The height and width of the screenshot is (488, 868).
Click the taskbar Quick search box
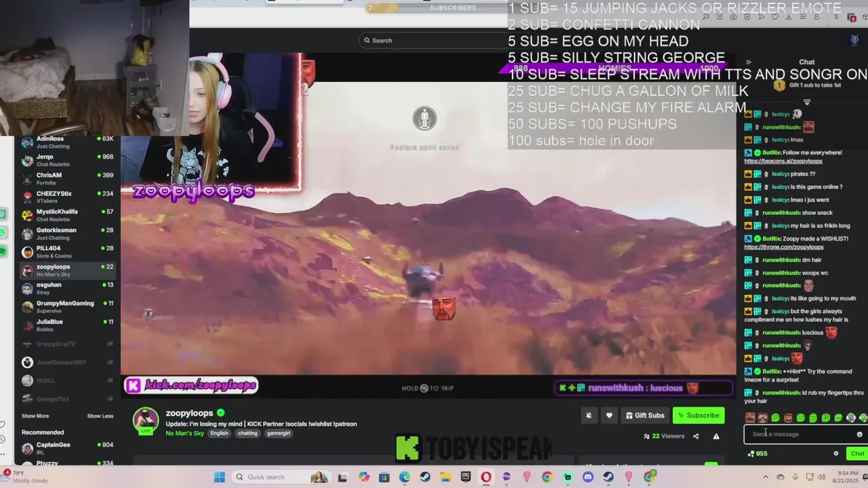[x=281, y=477]
